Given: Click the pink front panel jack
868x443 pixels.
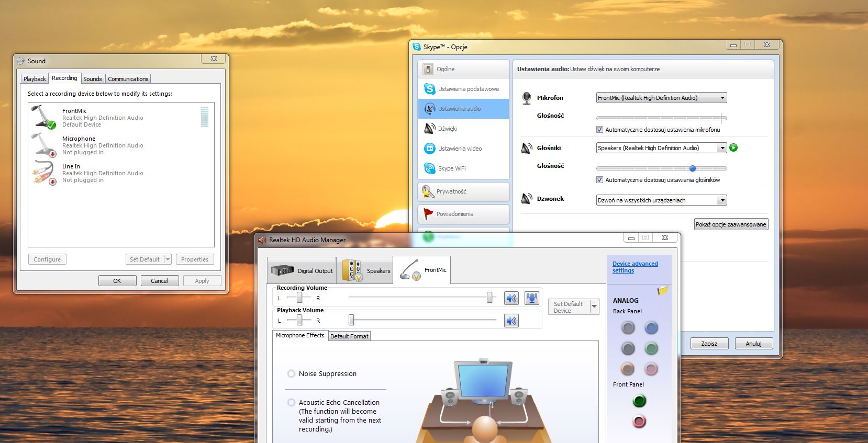Looking at the screenshot, I should click(x=639, y=422).
